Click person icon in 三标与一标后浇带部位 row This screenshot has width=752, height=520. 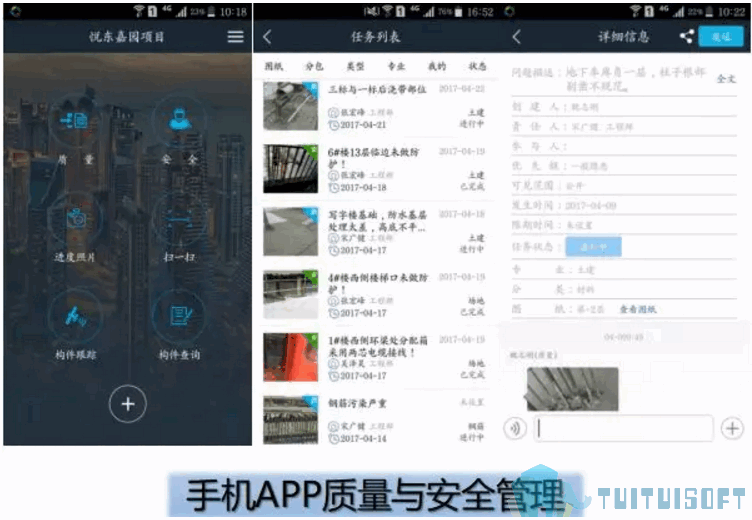(333, 113)
